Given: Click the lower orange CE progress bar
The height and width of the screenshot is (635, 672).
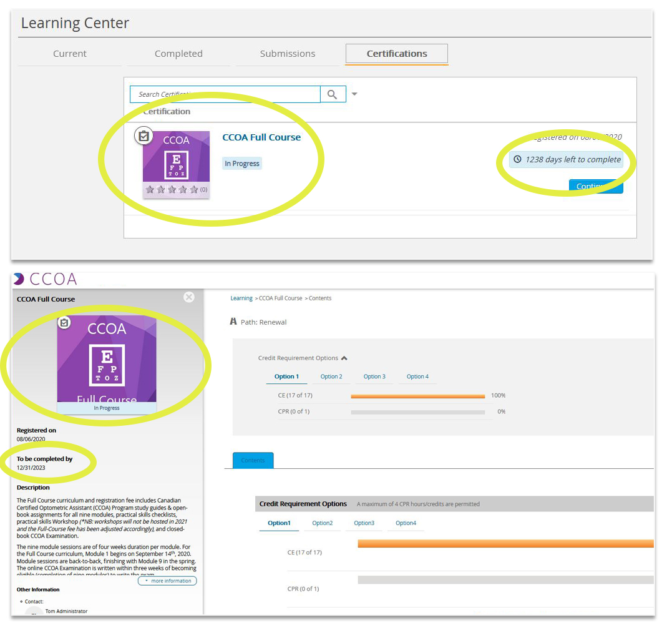Looking at the screenshot, I should coord(505,544).
